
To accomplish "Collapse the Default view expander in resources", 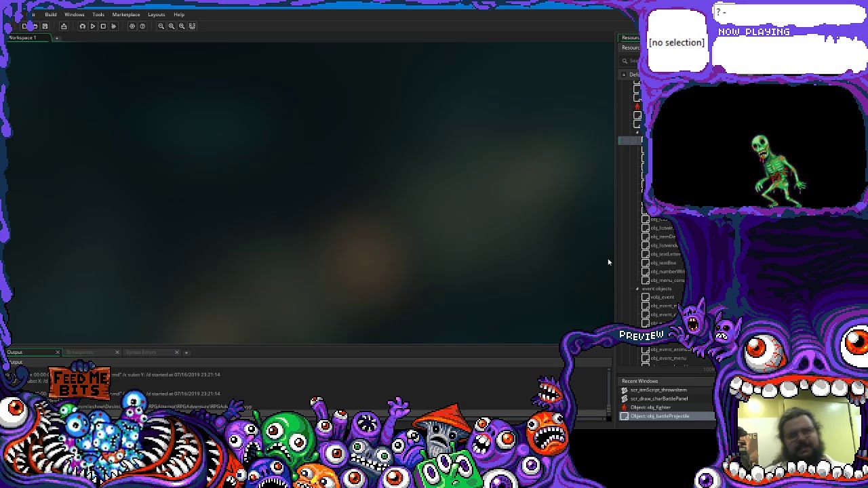I will coord(624,75).
